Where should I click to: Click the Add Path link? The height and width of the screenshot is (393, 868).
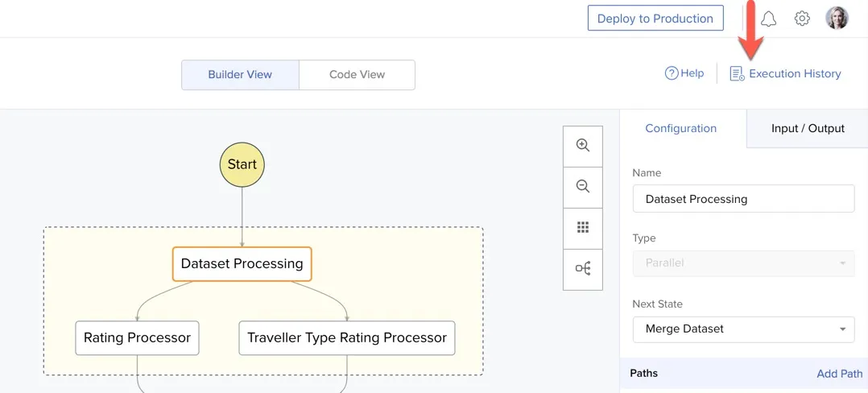[x=840, y=374]
